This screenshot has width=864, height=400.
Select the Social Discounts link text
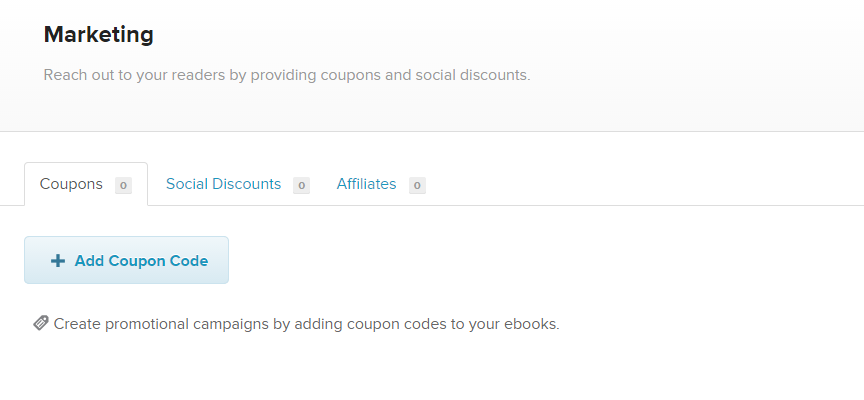[x=223, y=184]
